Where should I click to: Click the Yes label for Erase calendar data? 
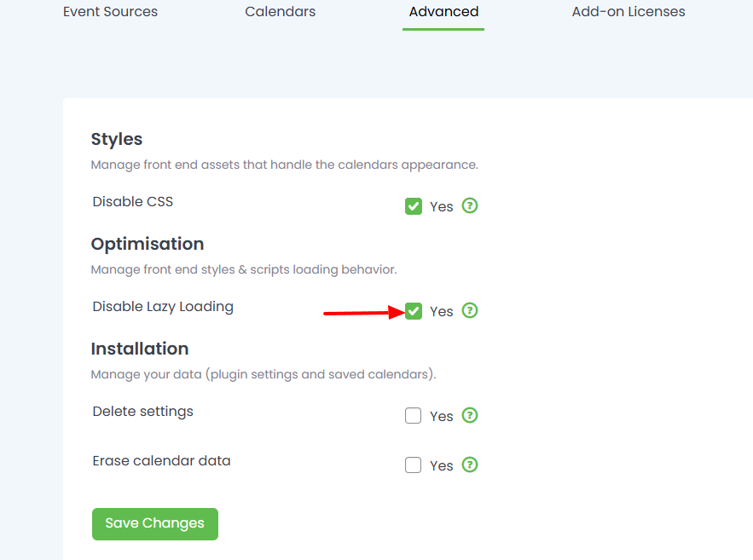(442, 466)
